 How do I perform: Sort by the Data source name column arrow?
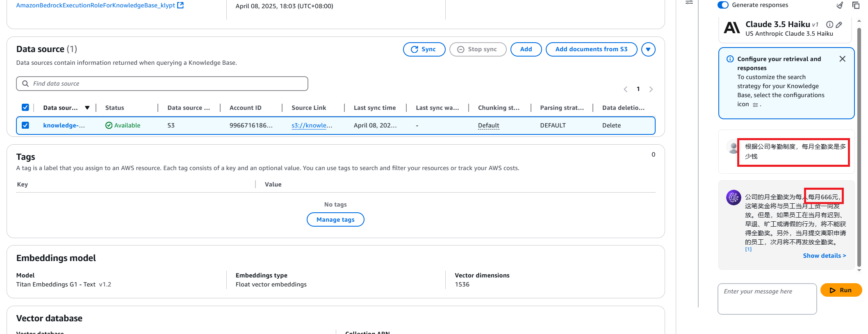click(87, 108)
